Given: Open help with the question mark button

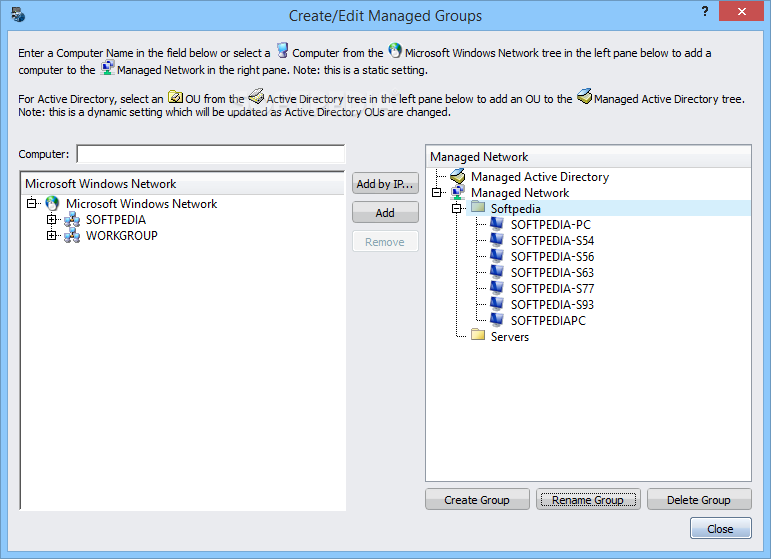Looking at the screenshot, I should (x=705, y=11).
